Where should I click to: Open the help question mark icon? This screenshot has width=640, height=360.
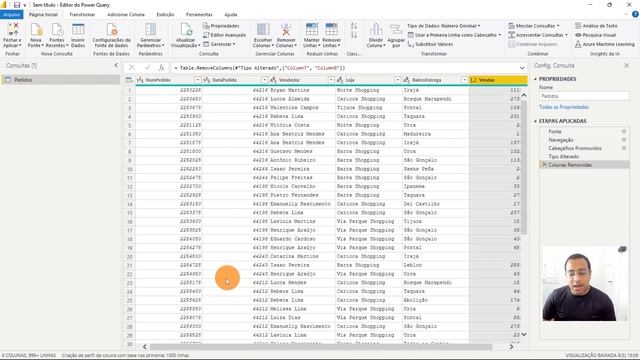[x=635, y=14]
